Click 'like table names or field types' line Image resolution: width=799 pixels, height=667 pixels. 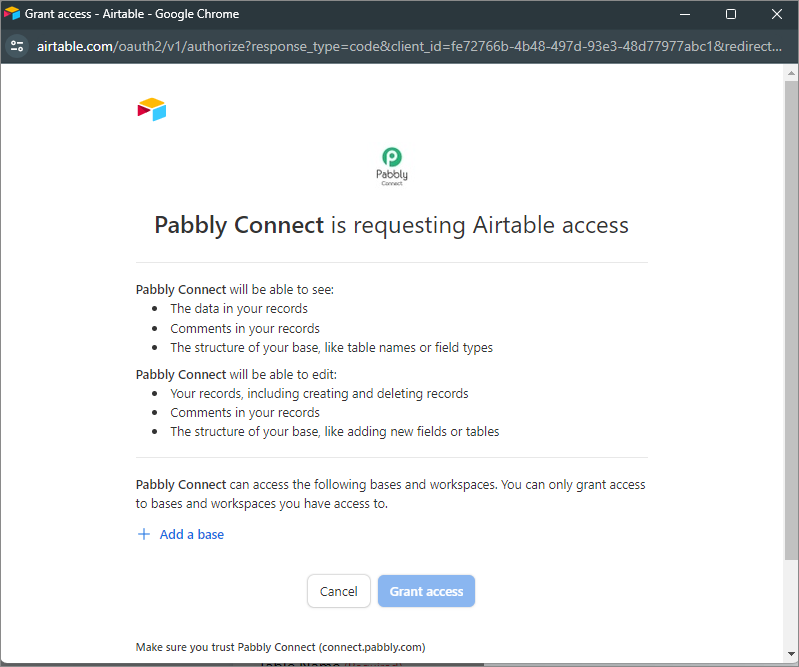(331, 348)
